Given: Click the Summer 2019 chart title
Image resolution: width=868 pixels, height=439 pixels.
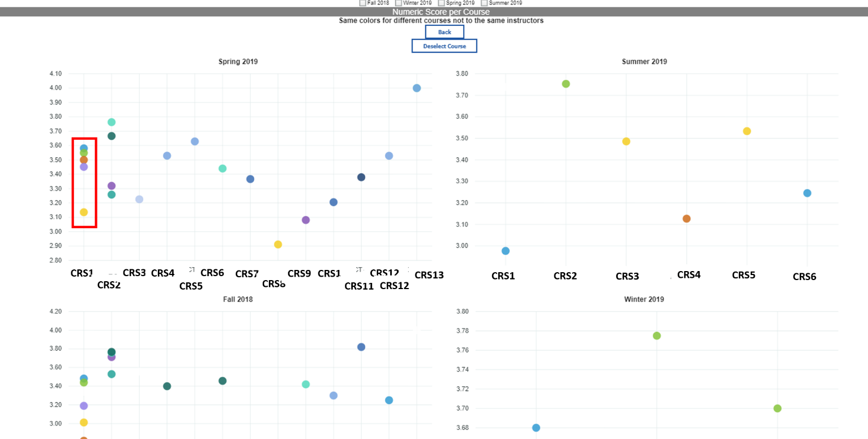Looking at the screenshot, I should pos(644,61).
